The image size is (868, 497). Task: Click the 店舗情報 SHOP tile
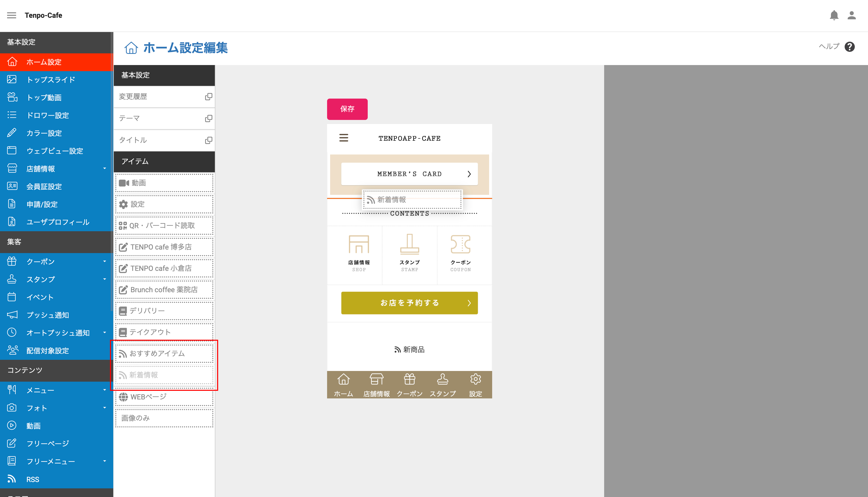pyautogui.click(x=355, y=255)
